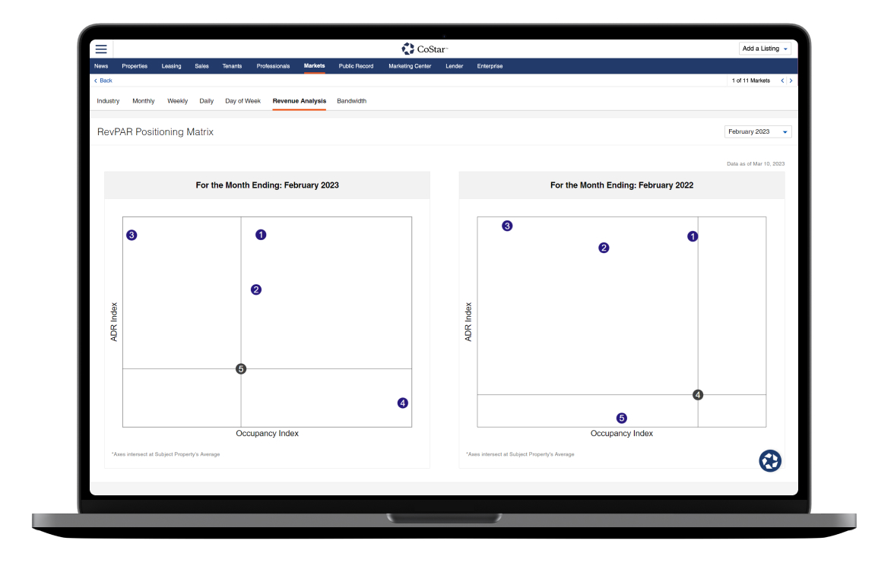The image size is (894, 588).
Task: Open the Marketing Center menu item
Action: pos(410,66)
